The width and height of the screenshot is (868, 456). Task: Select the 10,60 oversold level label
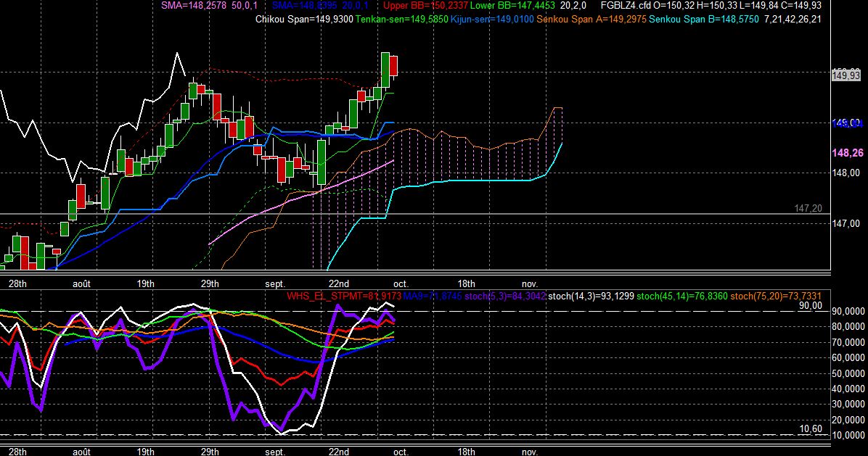pos(811,428)
